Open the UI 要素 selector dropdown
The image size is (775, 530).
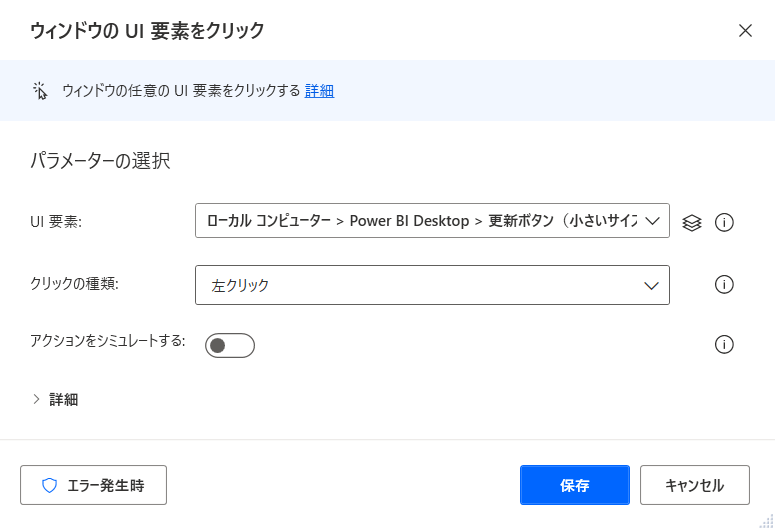click(420, 221)
